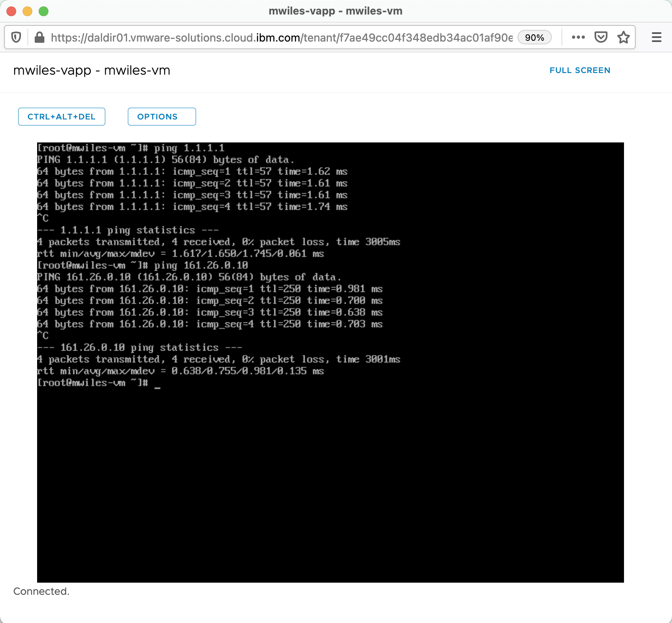Send CTRL+ALT+DEL to the VM

point(62,117)
